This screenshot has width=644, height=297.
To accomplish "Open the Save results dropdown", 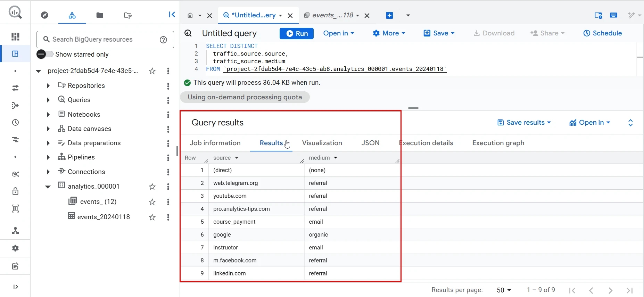I will coord(524,123).
